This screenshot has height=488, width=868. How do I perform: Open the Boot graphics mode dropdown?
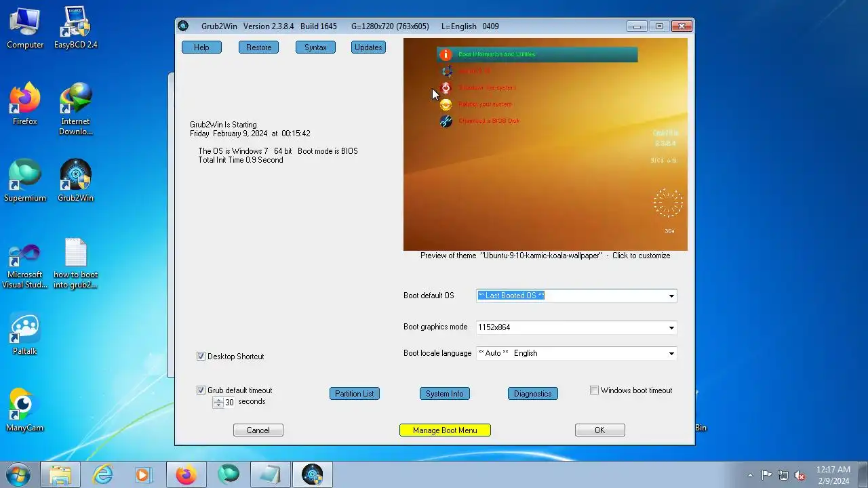click(671, 328)
